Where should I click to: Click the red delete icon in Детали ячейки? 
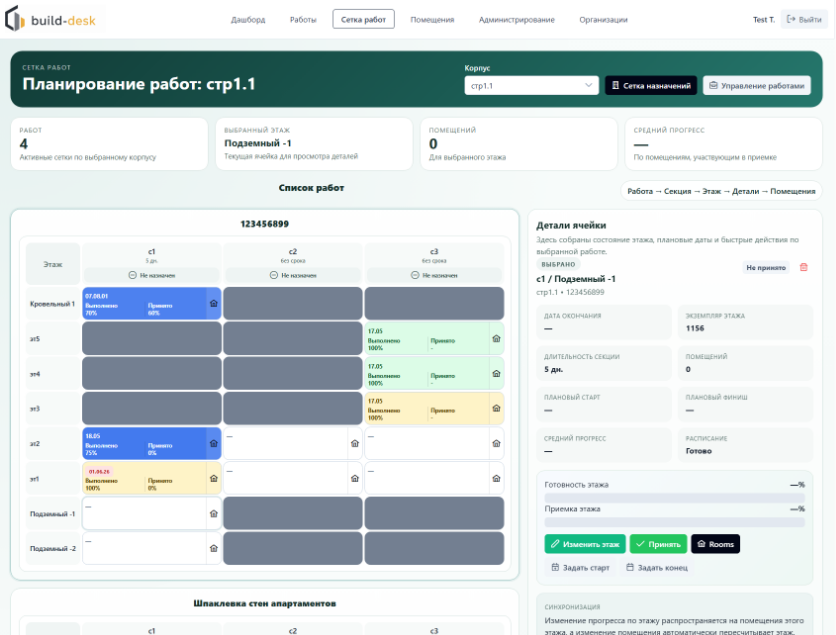pos(803,267)
